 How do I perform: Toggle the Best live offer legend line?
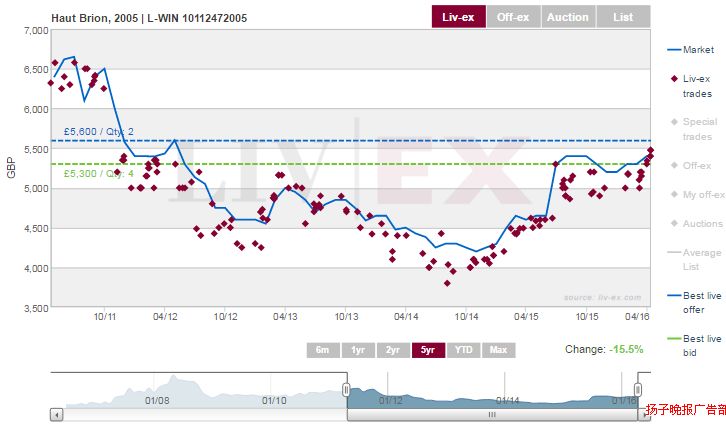[x=694, y=302]
